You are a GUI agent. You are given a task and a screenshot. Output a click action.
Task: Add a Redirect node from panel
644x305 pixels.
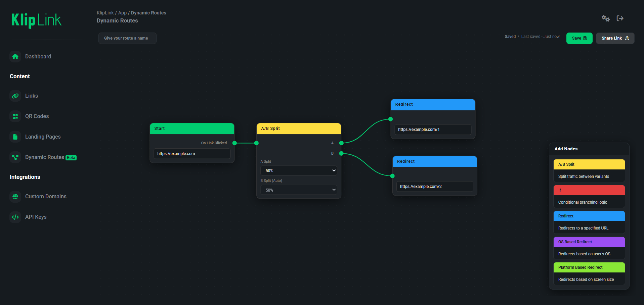(x=589, y=216)
